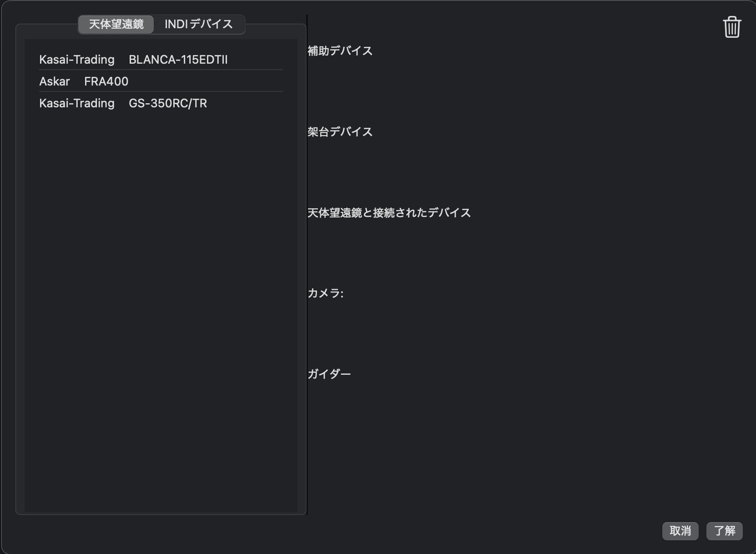Select the Askar FRA400 telescope row
Image resolution: width=756 pixels, height=554 pixels.
pos(161,81)
